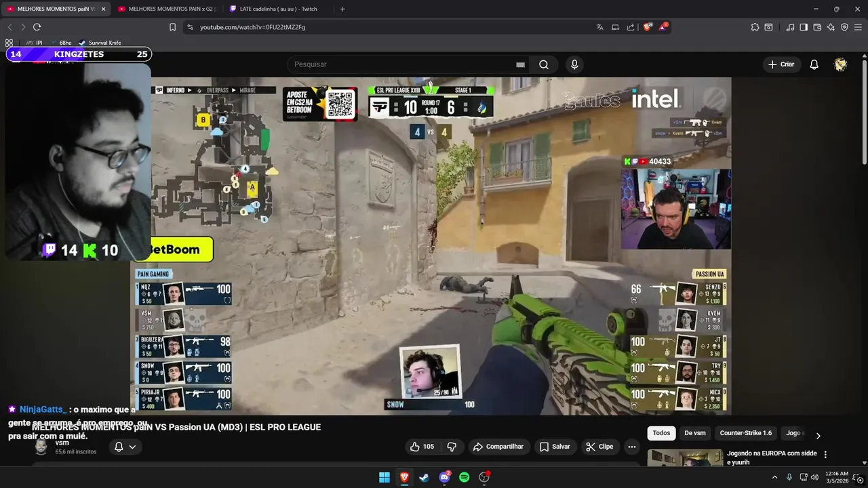
Task: Open the Brave playlist music note icon
Action: [790, 27]
